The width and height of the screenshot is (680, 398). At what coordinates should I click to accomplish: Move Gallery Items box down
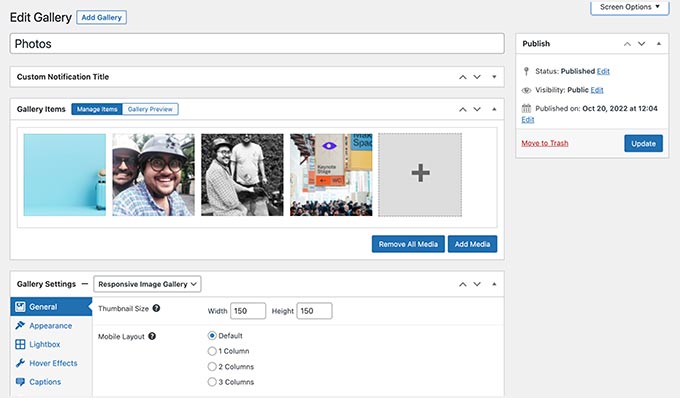pyautogui.click(x=477, y=109)
